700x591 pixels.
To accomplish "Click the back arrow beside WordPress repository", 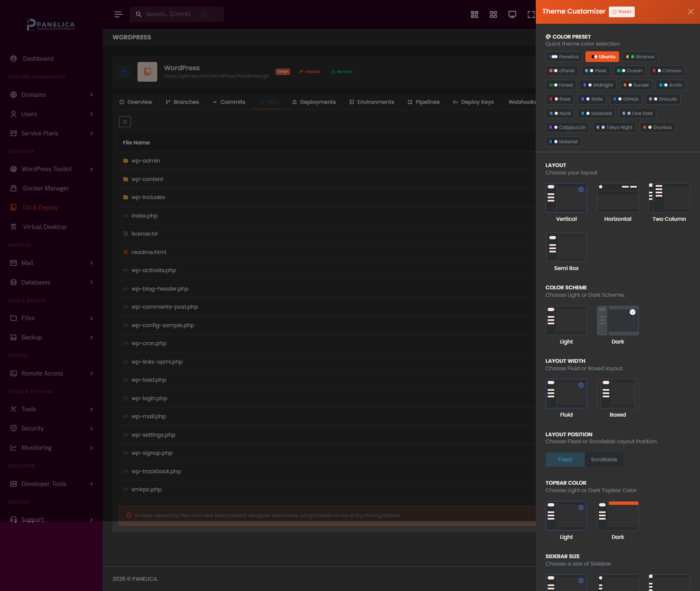I will click(x=125, y=72).
